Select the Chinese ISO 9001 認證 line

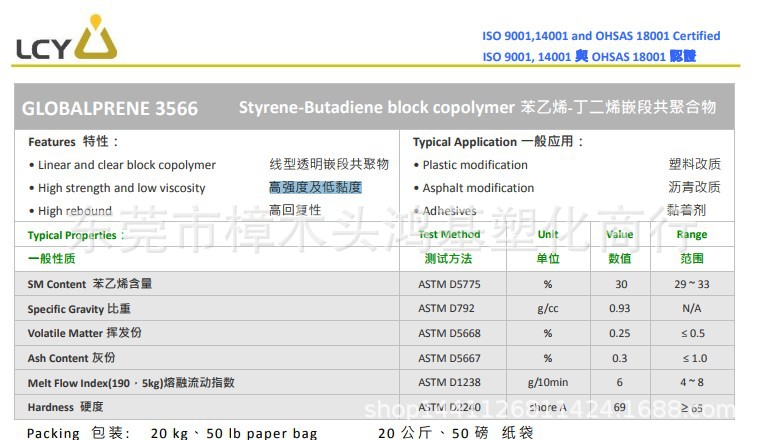click(589, 56)
